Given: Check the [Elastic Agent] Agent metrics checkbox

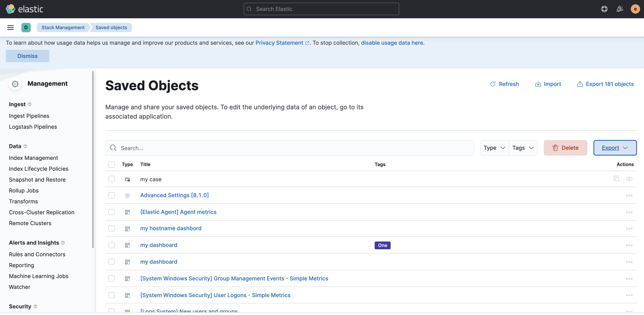Looking at the screenshot, I should (x=112, y=212).
